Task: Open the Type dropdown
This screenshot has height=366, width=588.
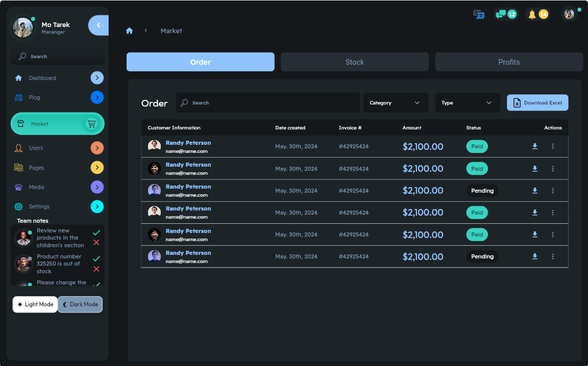Action: pyautogui.click(x=467, y=102)
